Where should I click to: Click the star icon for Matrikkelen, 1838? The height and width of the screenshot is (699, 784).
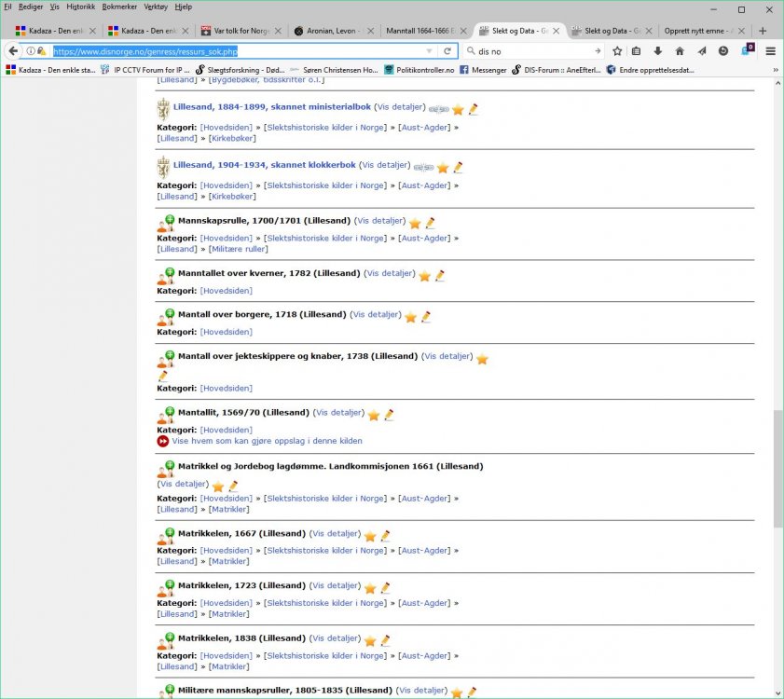pyautogui.click(x=370, y=641)
